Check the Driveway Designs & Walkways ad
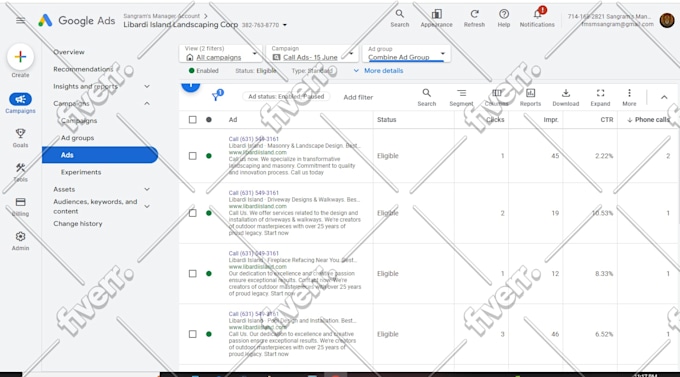Image resolution: width=680 pixels, height=377 pixels. (x=193, y=213)
